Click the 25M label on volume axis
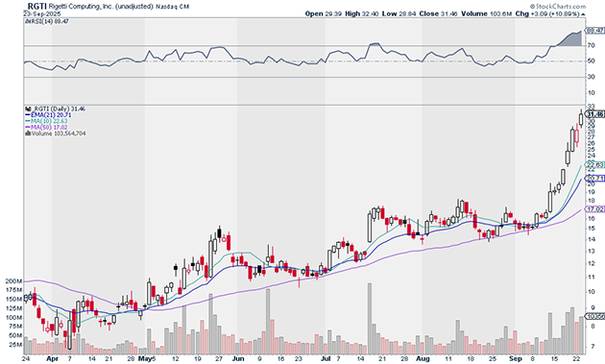The width and height of the screenshot is (605, 364). [x=15, y=345]
